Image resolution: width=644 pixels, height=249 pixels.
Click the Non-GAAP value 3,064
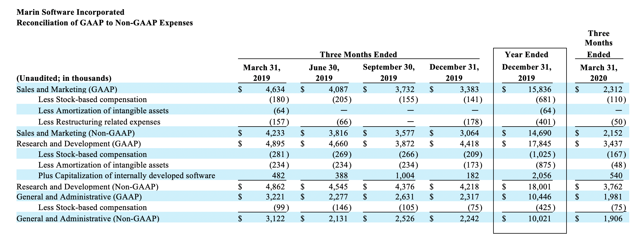pyautogui.click(x=469, y=133)
